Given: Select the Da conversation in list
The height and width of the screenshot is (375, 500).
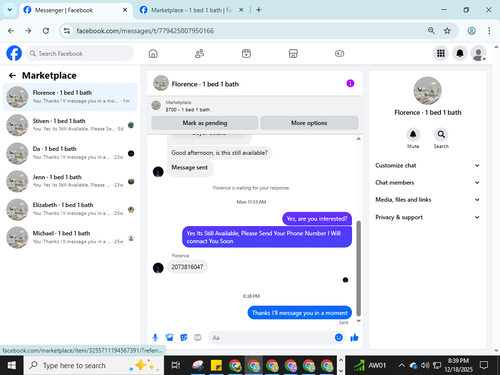Looking at the screenshot, I should pos(70,153).
